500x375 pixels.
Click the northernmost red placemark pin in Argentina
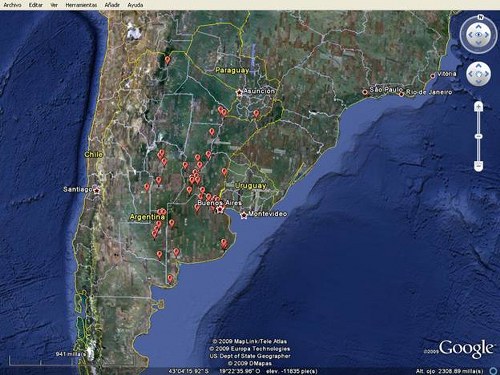pos(168,60)
